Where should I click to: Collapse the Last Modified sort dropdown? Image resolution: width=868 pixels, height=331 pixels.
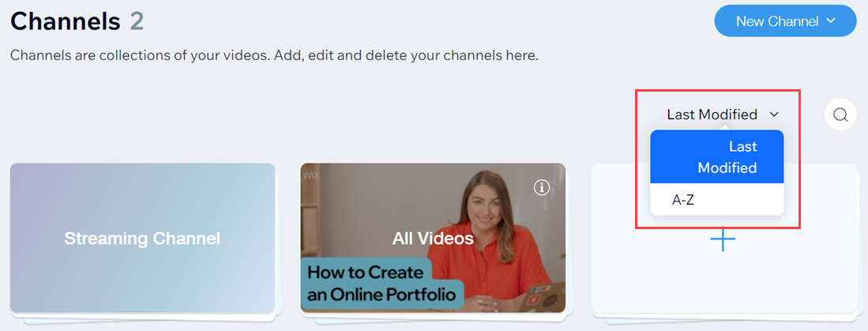click(x=723, y=115)
